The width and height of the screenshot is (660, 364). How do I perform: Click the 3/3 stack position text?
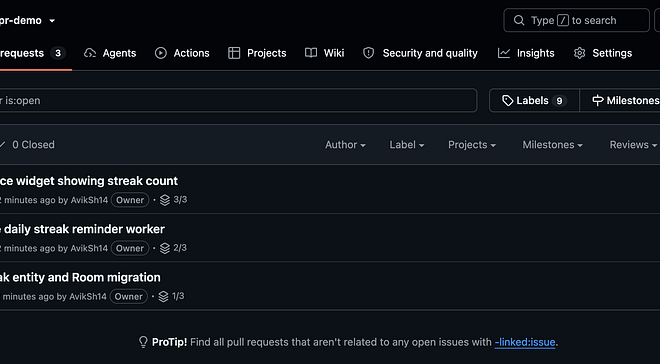(180, 199)
